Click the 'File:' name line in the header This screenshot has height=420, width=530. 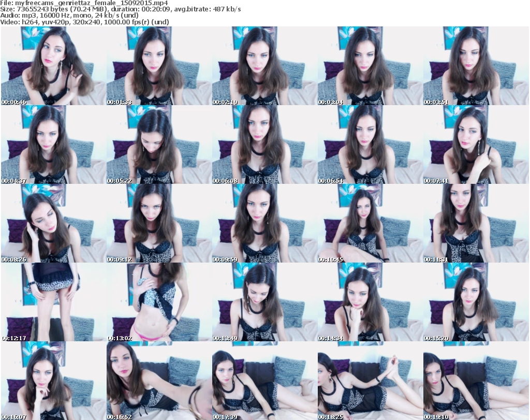coord(84,3)
